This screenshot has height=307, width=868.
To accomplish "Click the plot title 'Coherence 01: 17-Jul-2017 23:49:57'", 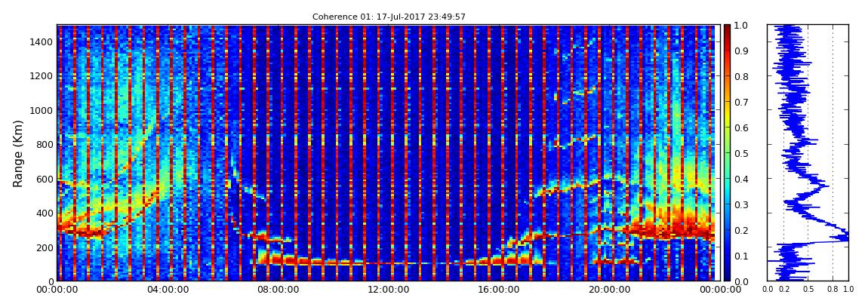I will coord(389,17).
